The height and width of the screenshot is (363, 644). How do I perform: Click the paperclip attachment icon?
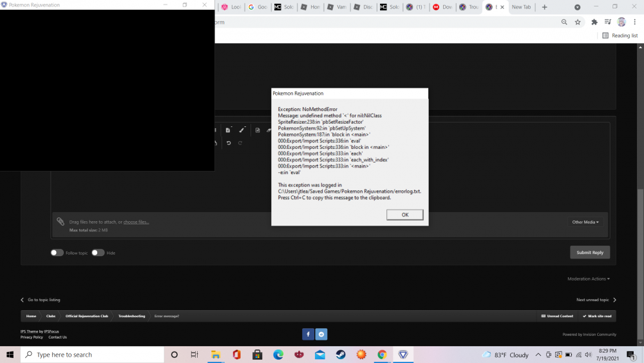pos(61,222)
